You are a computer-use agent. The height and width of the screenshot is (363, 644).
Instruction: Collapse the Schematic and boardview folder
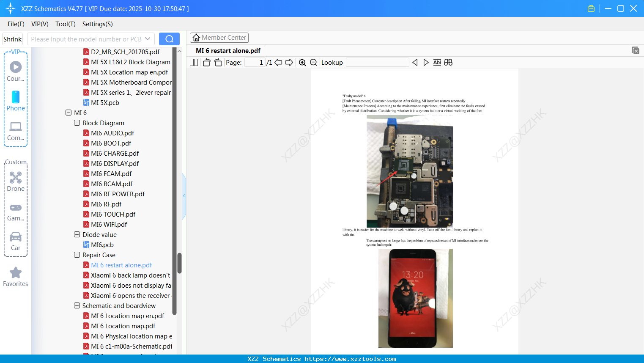(77, 305)
